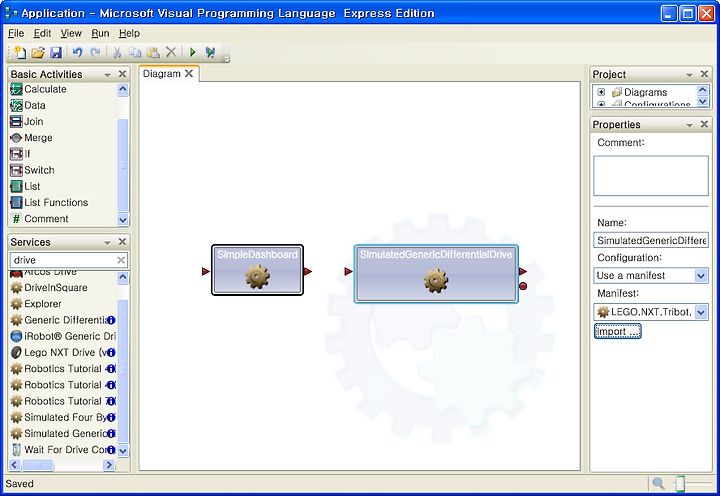Select the Merge activity
Screen dimensions: 720x496
[x=31, y=138]
